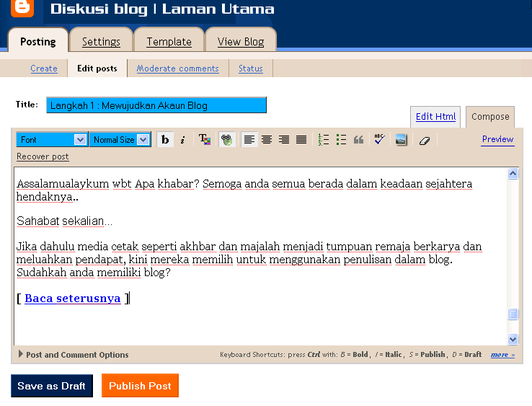Viewport: 532px width, 406px height.
Task: Remove formatting with eraser icon
Action: click(425, 140)
